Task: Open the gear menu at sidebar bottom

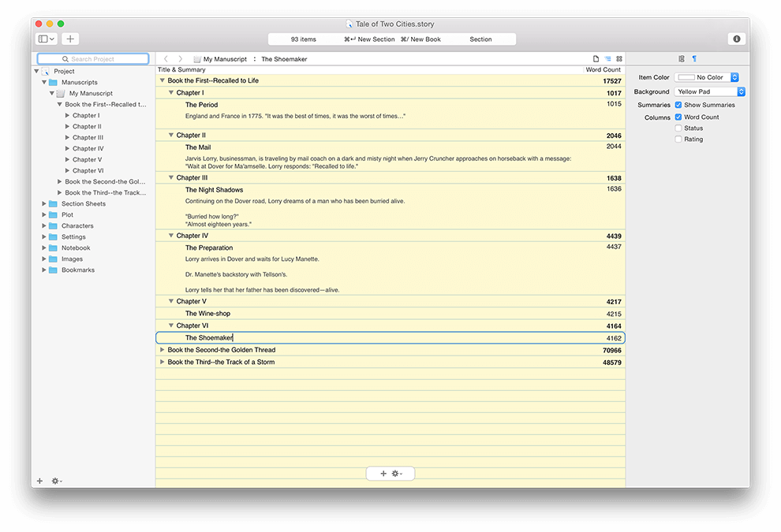Action: 56,481
